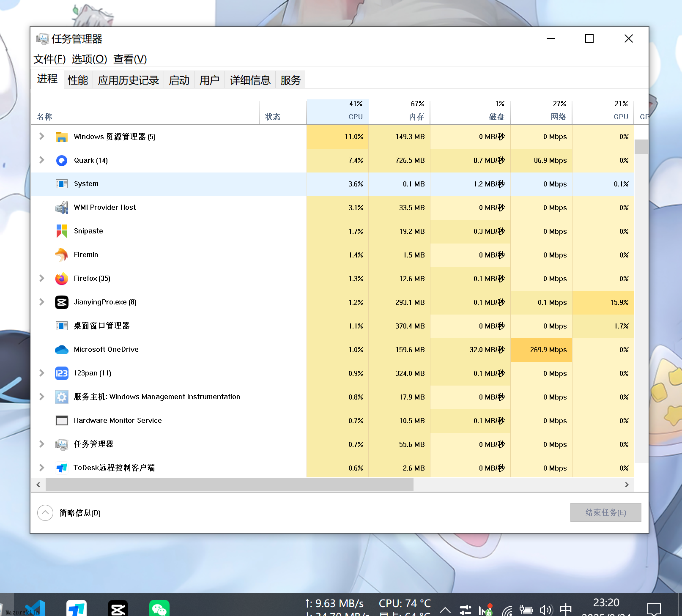Screen dimensions: 682x616
Task: Expand the Quark (14) process group
Action: [42, 160]
